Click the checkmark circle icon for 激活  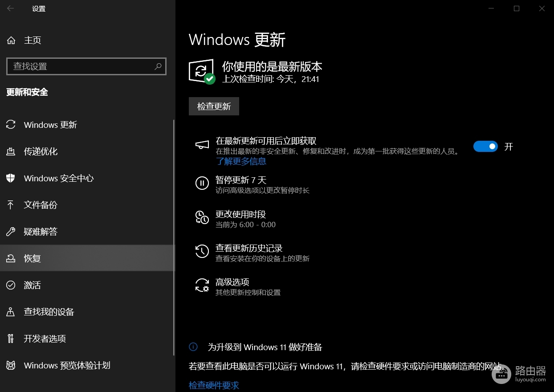point(11,285)
